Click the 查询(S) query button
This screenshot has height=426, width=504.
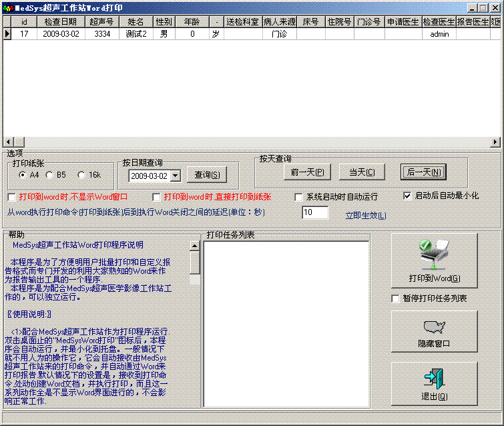pyautogui.click(x=207, y=174)
